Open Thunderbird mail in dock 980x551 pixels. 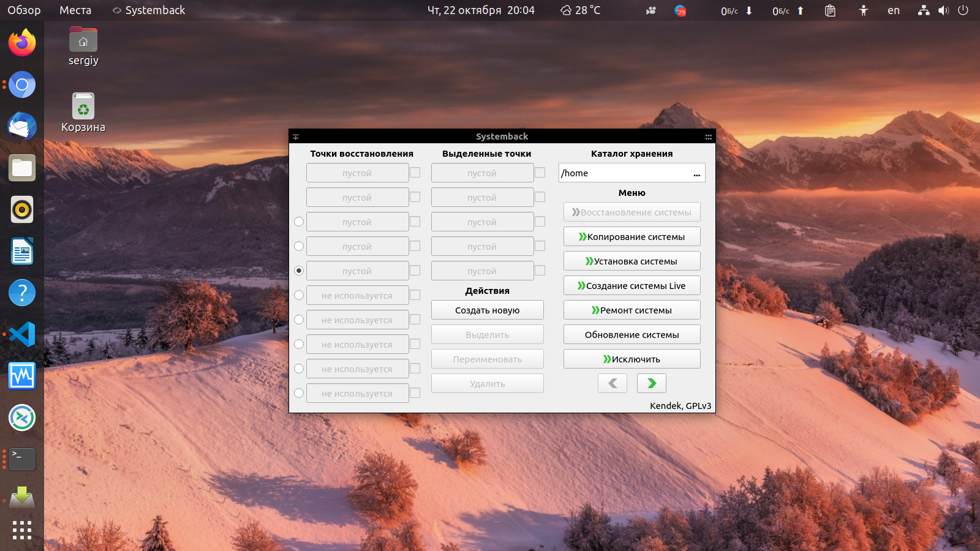(22, 126)
